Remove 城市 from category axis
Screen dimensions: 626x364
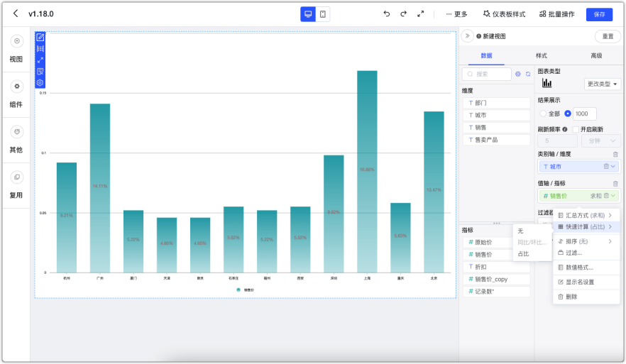[x=606, y=167]
